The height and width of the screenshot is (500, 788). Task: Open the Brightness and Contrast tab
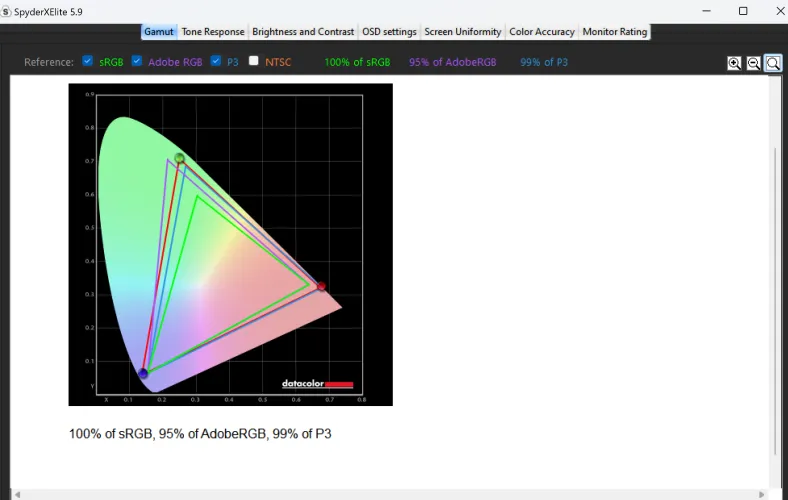coord(303,32)
